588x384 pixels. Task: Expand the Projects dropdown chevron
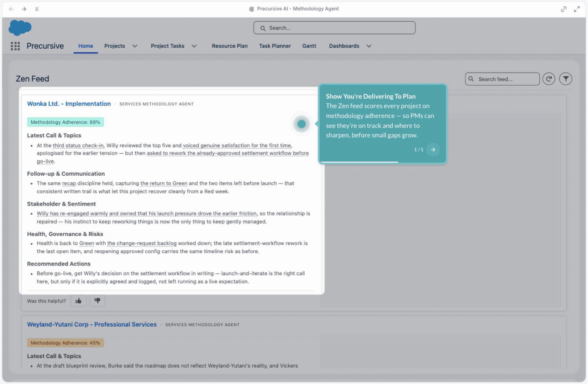(135, 46)
